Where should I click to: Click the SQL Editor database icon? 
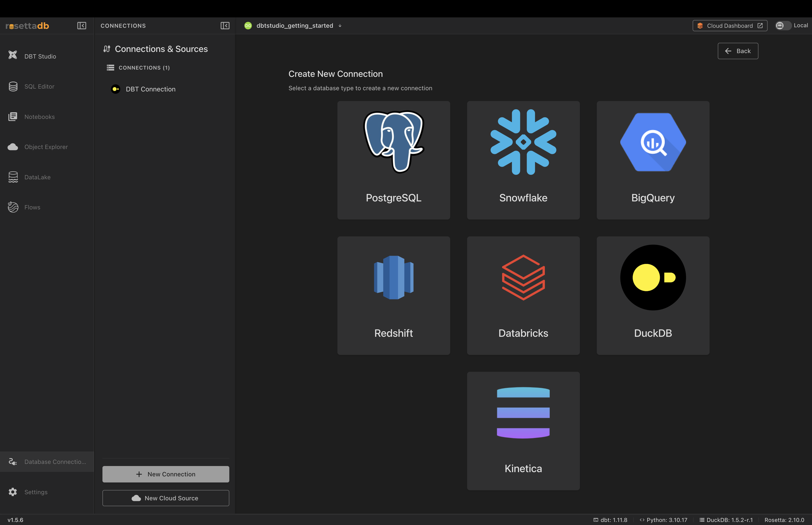13,86
